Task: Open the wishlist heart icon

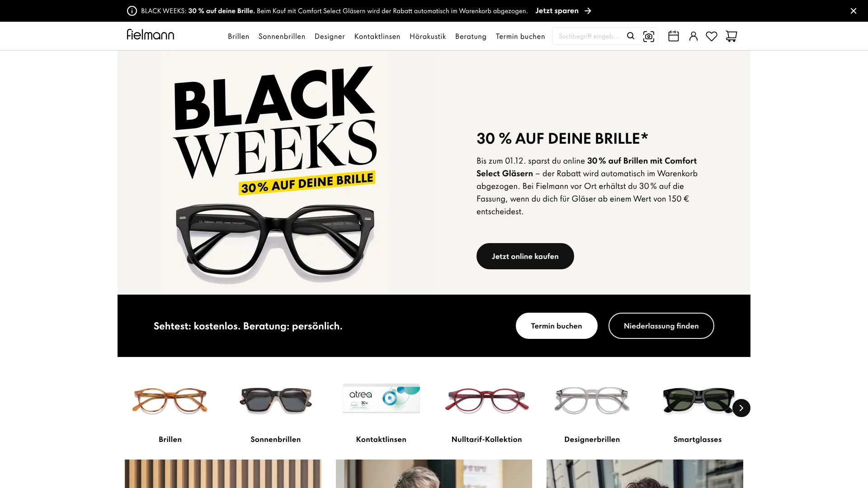Action: point(712,36)
